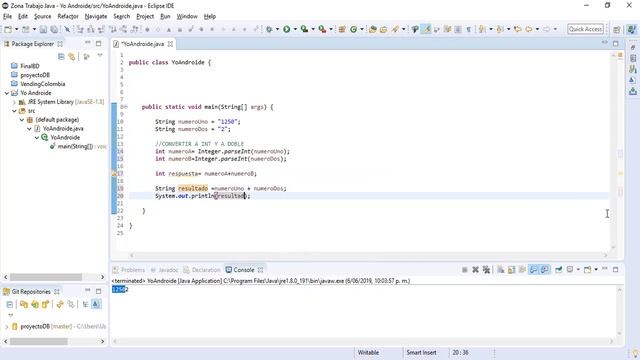Click the editor horizontal scrollbar
The width and height of the screenshot is (640, 360).
[368, 256]
